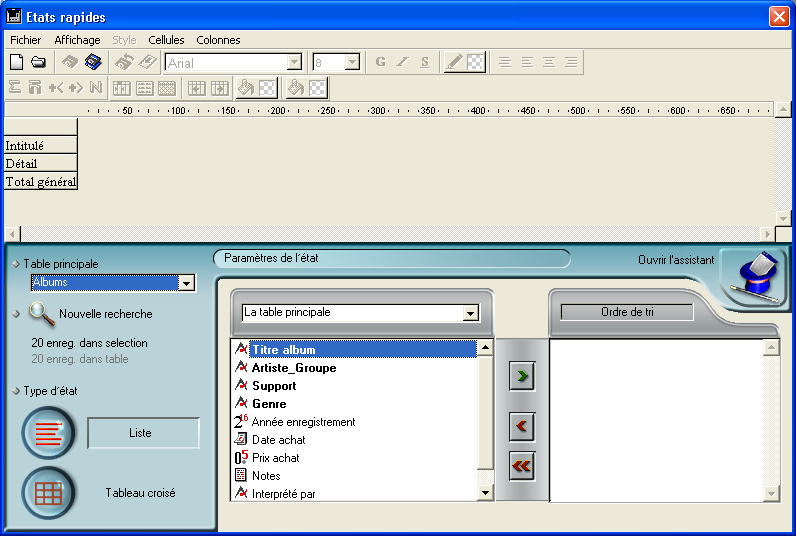Select the Tableau croisé grid icon
796x536 pixels.
point(48,493)
